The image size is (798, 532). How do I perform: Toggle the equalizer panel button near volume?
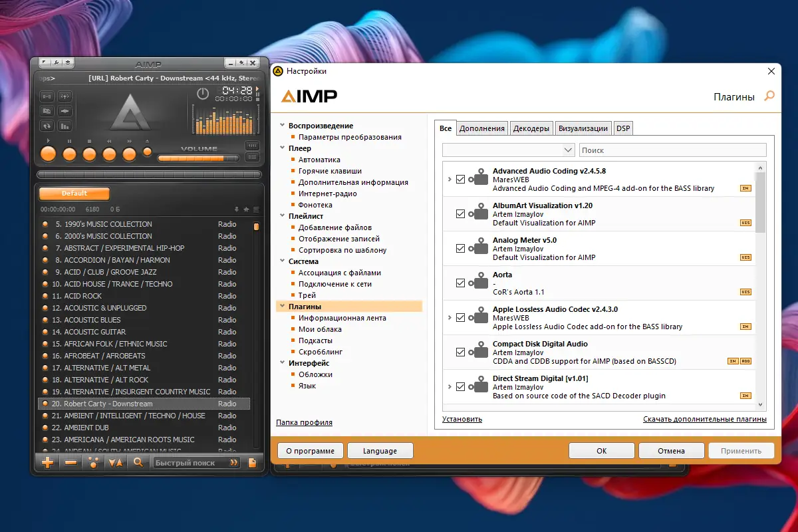(x=252, y=146)
